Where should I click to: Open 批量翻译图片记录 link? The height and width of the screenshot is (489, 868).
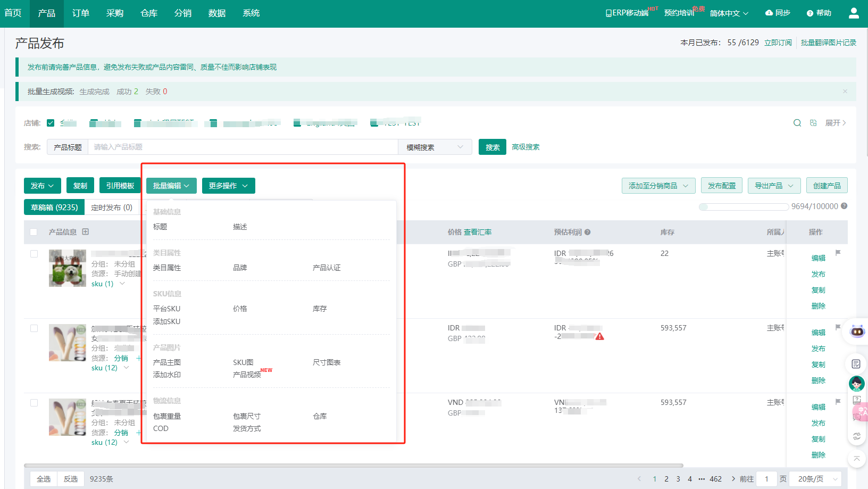[x=829, y=43]
